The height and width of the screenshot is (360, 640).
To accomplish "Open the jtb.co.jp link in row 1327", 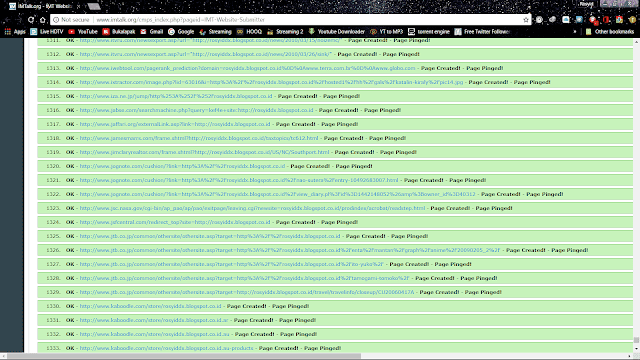I will point(231,264).
